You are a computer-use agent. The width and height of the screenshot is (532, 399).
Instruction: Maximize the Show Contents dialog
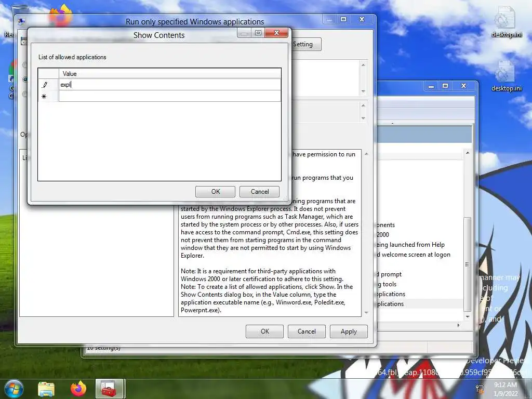pyautogui.click(x=258, y=33)
